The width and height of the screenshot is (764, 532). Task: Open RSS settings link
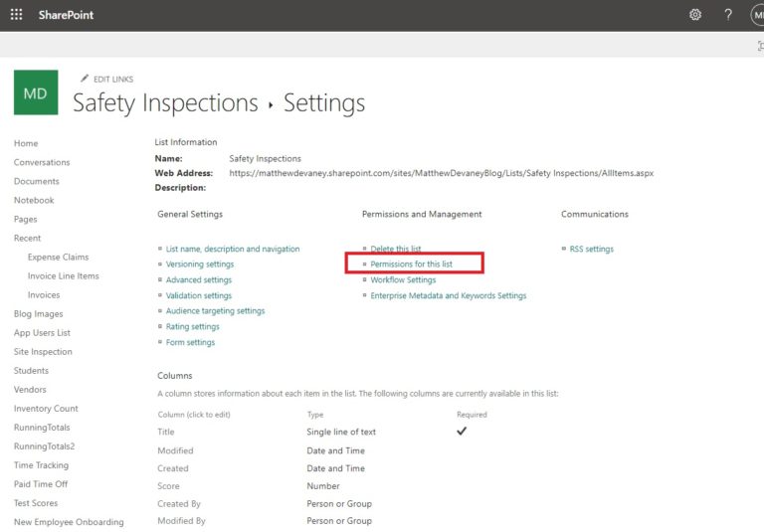592,249
